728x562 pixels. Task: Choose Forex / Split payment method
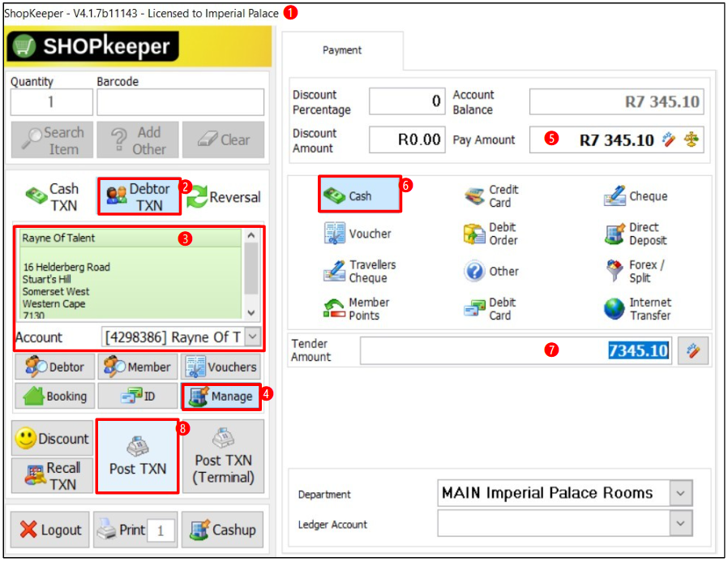(x=635, y=271)
